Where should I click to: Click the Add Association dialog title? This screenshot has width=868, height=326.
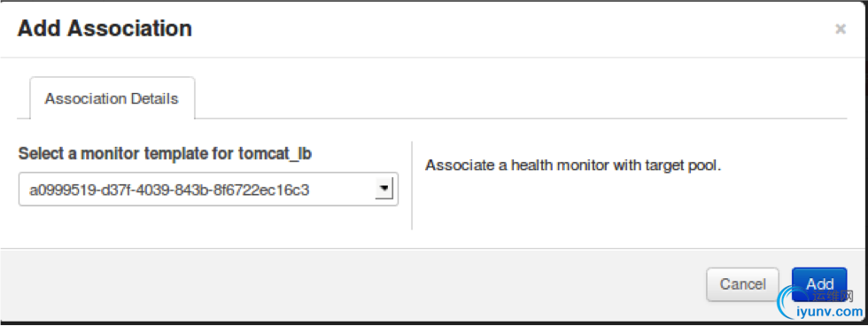point(105,28)
